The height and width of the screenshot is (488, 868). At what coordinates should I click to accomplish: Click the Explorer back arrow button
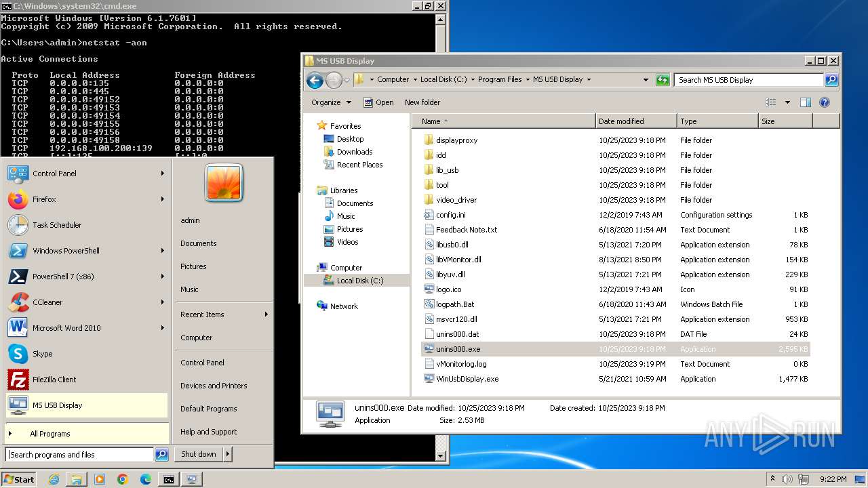(315, 81)
